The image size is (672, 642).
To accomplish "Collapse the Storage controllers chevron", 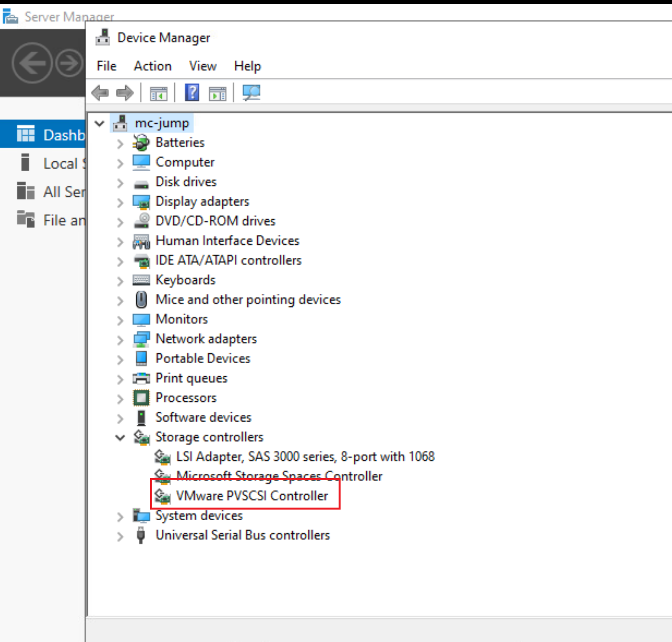I will pyautogui.click(x=120, y=437).
